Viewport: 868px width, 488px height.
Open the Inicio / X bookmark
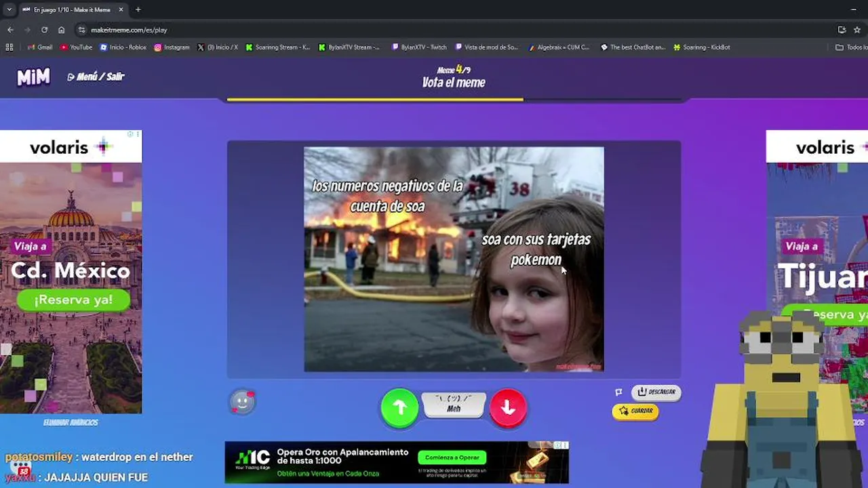[x=218, y=47]
